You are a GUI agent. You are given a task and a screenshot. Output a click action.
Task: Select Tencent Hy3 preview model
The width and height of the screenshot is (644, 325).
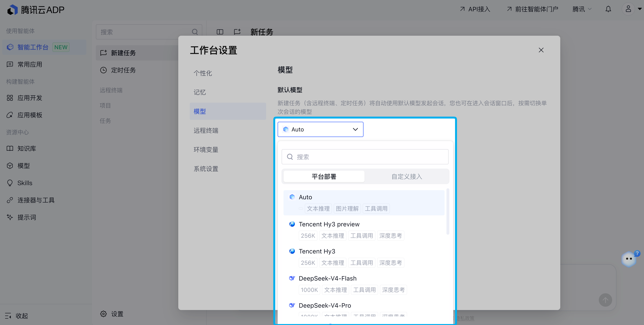[364, 230]
